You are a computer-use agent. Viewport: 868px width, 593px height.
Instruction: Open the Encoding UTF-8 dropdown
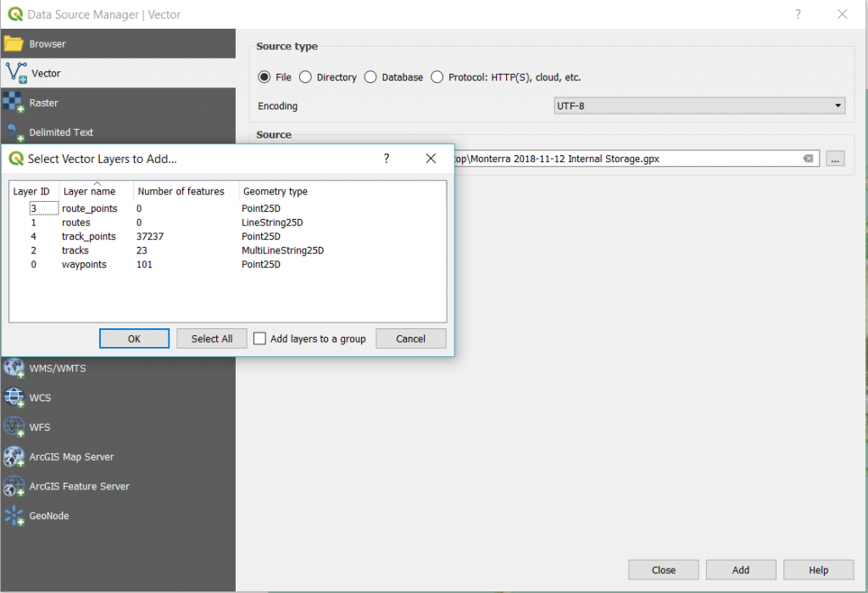(699, 106)
